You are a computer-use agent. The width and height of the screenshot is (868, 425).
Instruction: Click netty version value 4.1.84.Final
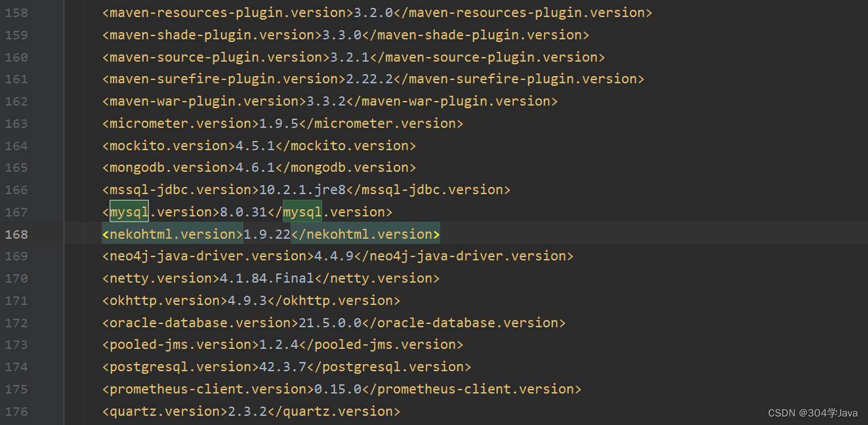(267, 278)
